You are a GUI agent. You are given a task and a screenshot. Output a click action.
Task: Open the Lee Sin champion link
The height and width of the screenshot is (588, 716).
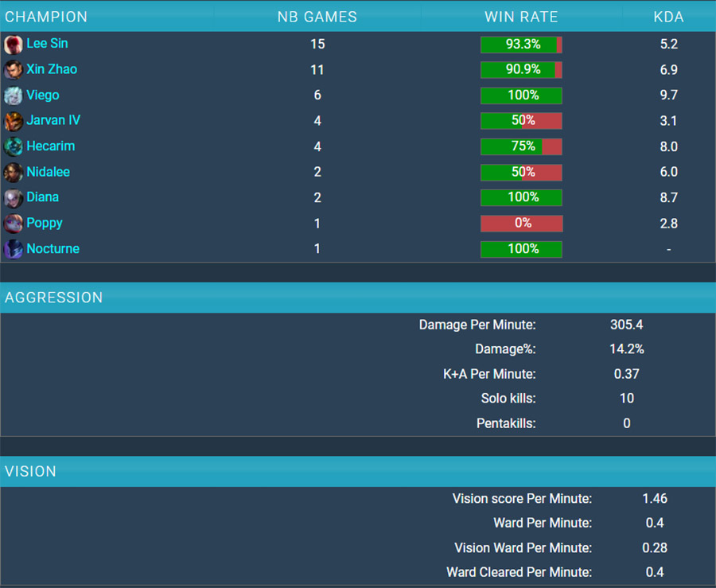click(47, 44)
